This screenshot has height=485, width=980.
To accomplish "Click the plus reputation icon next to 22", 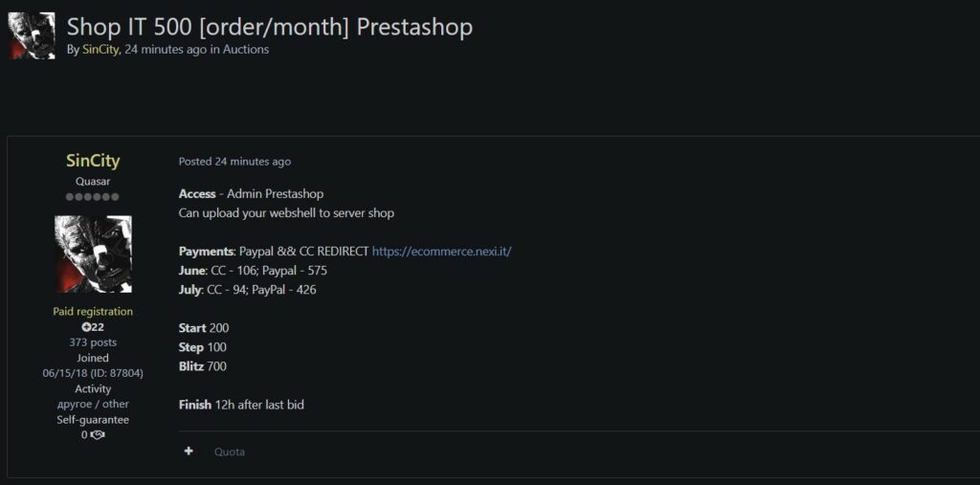I will 86,327.
